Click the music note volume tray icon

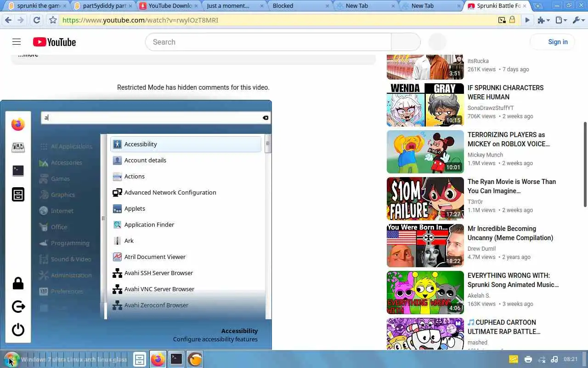click(x=554, y=359)
